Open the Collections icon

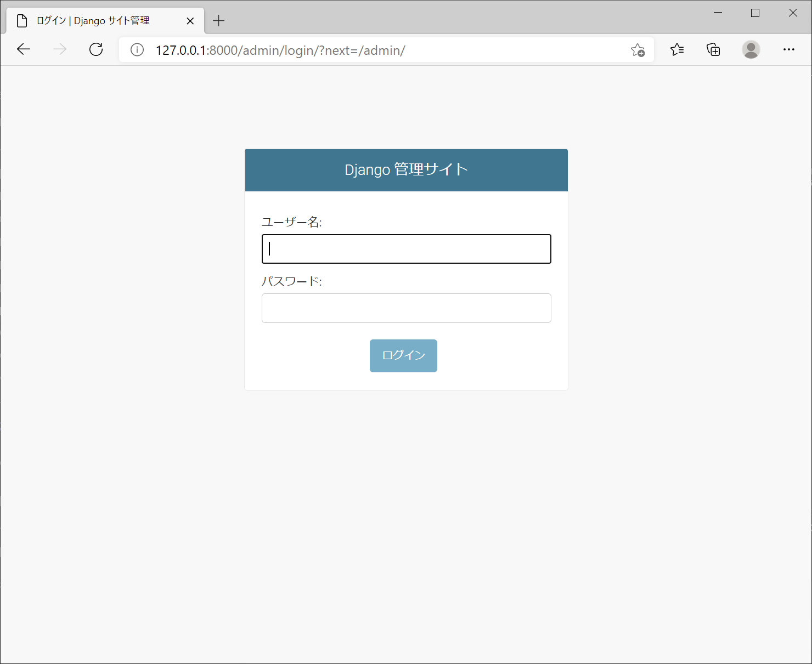[x=713, y=50]
